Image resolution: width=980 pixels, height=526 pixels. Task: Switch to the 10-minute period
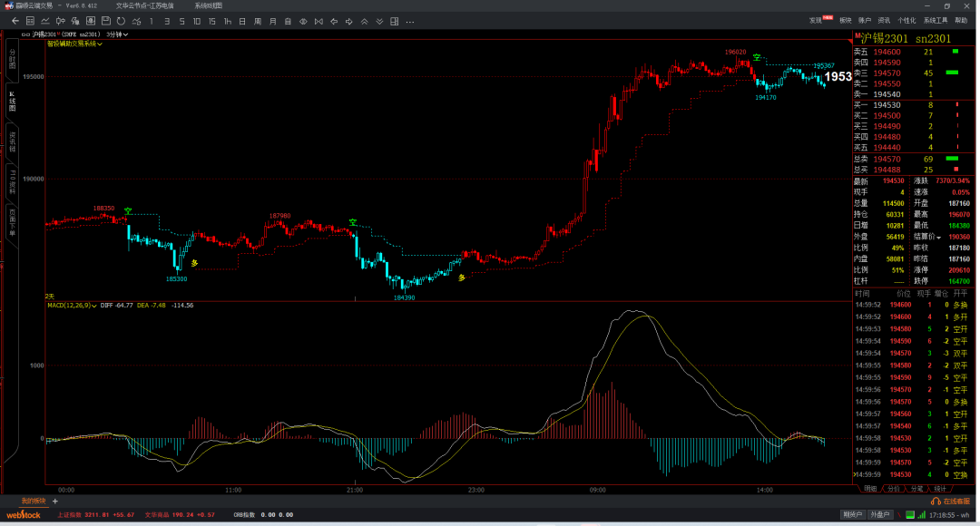click(197, 21)
